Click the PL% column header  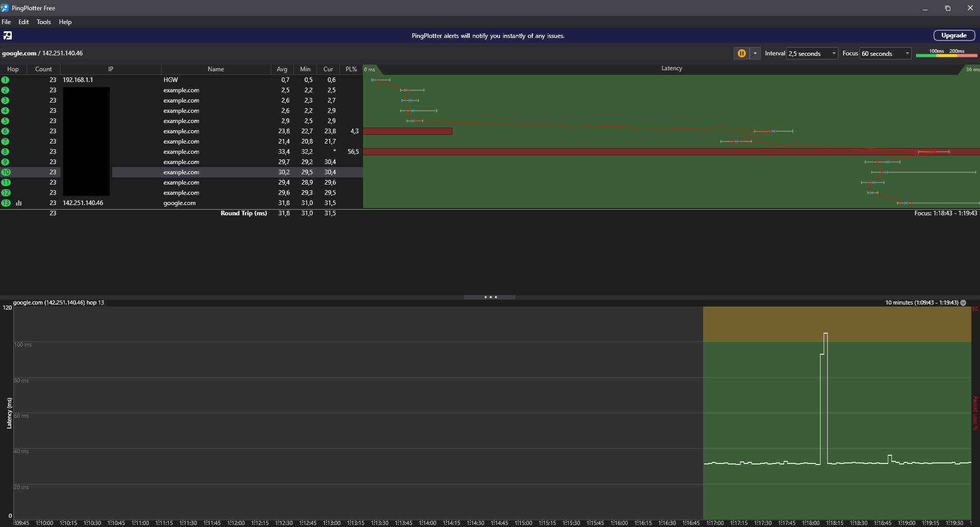pos(351,69)
